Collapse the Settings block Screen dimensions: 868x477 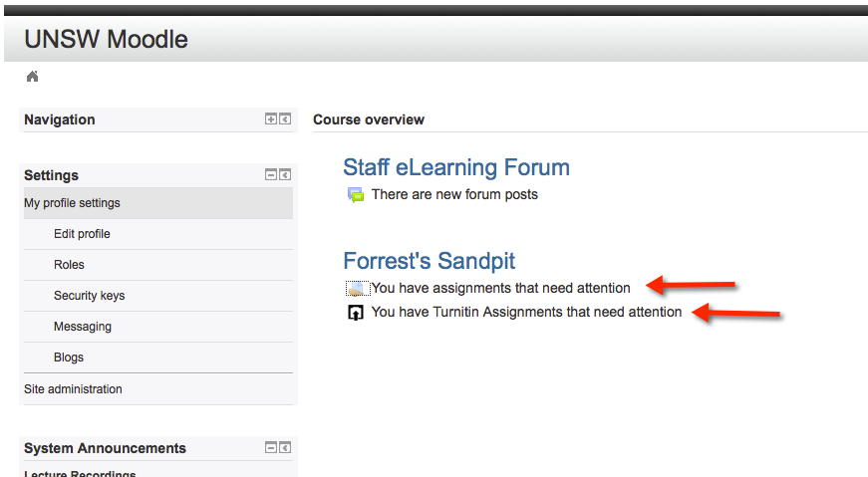271,175
